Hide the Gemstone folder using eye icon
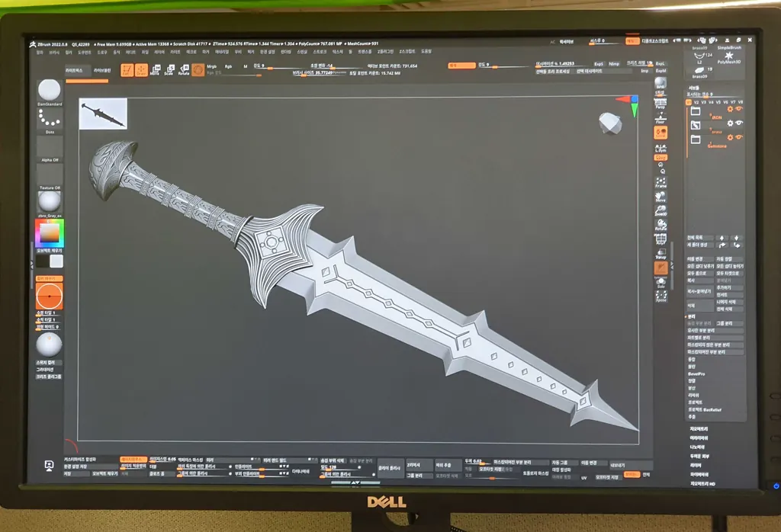 tap(739, 137)
